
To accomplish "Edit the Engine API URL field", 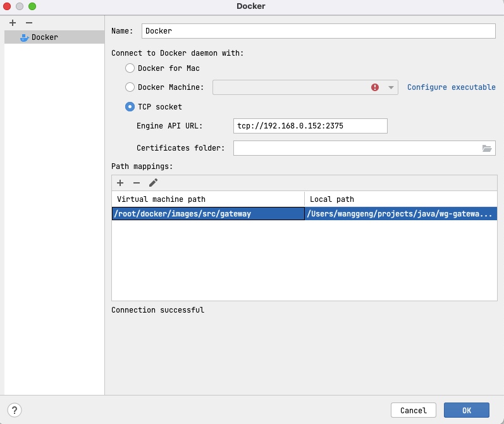I will (x=310, y=126).
